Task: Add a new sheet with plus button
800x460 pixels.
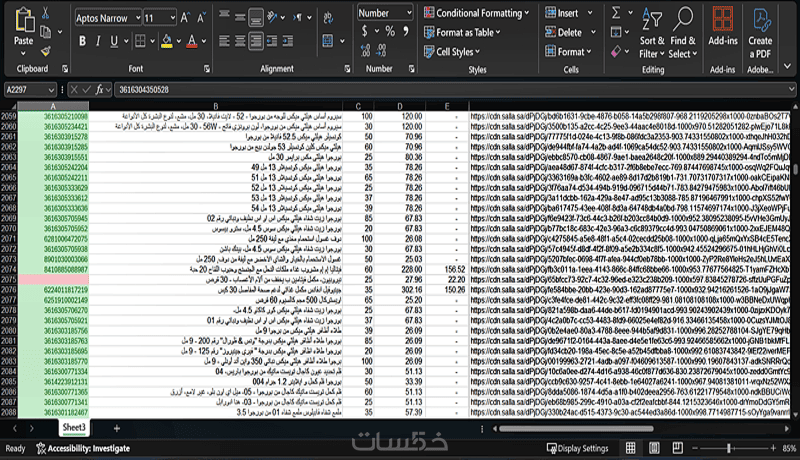Action: (117, 428)
